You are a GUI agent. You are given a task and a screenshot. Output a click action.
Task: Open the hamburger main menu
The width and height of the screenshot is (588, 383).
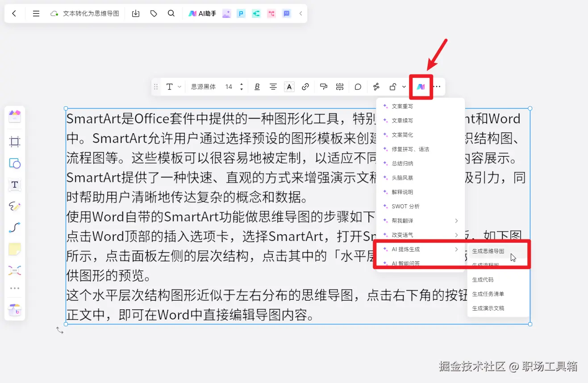(36, 14)
